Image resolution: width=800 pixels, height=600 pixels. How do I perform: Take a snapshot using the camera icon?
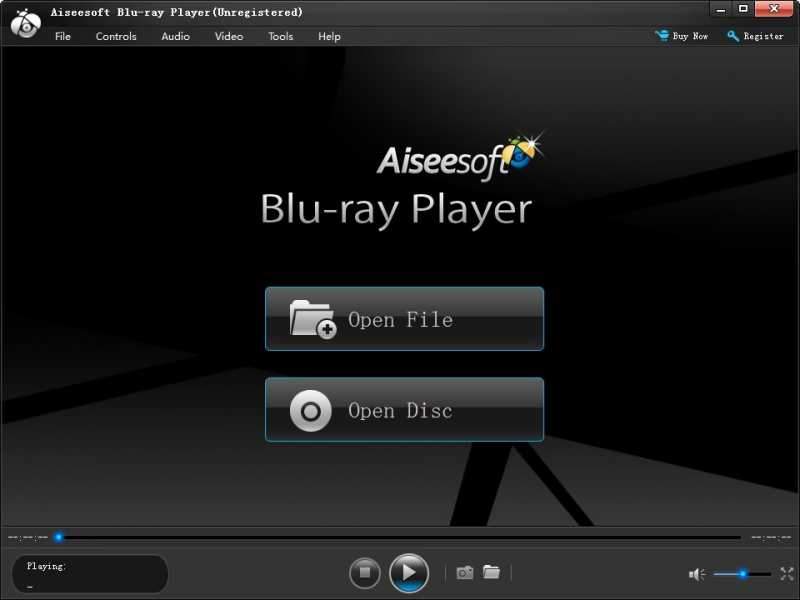point(464,573)
